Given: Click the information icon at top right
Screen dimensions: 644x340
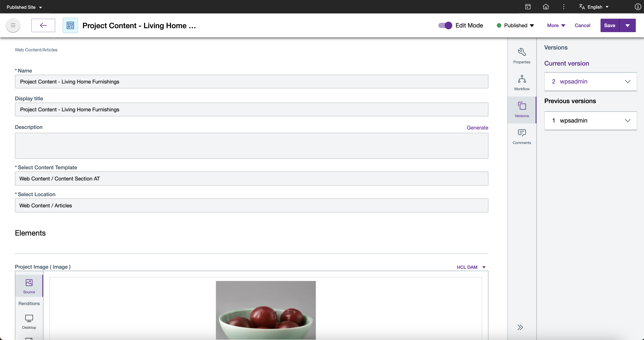Looking at the screenshot, I should point(638,7).
